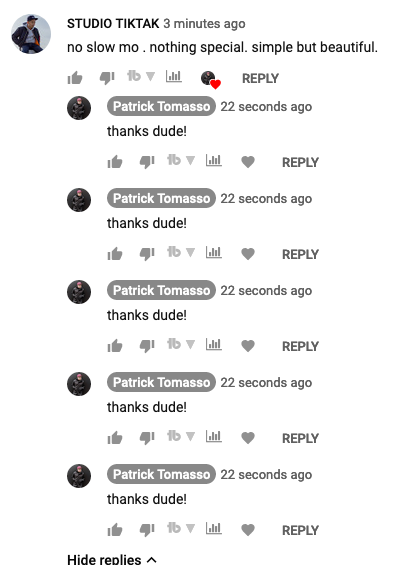
Task: Open TubeBuddy menu on STUDIO TIKTAK comment
Action: tap(141, 76)
